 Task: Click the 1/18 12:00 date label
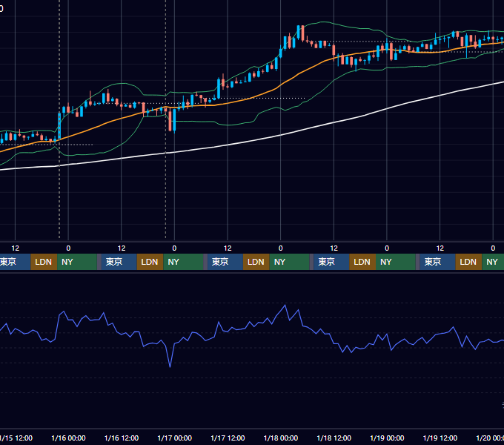(334, 438)
